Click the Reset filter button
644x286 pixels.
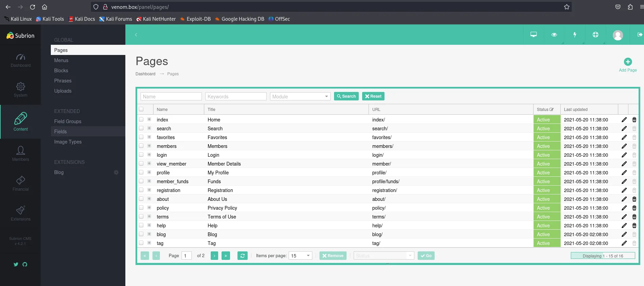(x=373, y=96)
